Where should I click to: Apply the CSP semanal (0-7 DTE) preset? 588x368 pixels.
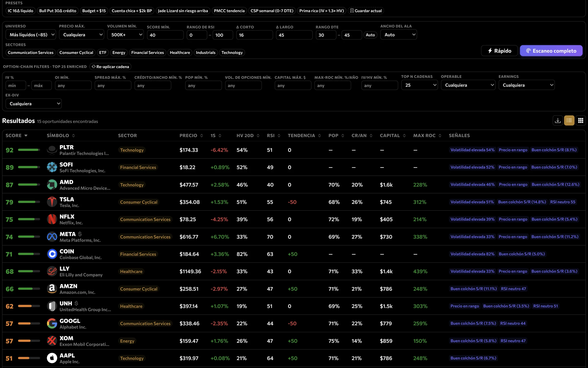272,11
